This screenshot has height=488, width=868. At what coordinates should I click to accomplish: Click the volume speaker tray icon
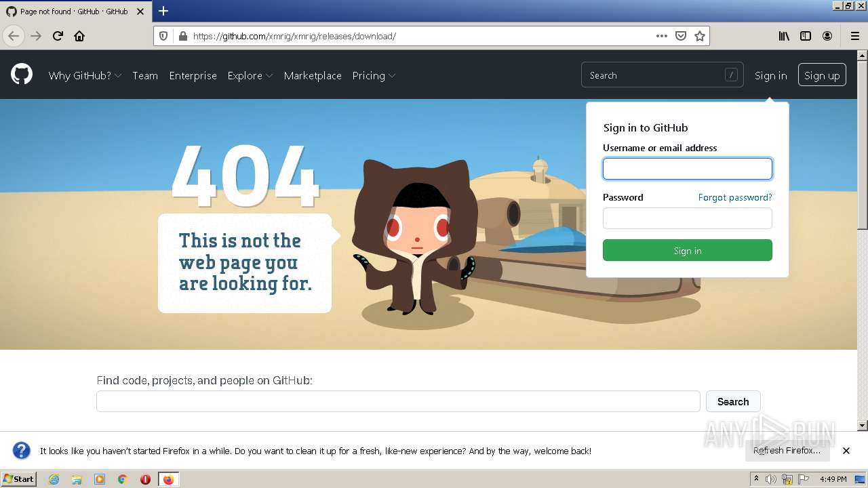[771, 479]
